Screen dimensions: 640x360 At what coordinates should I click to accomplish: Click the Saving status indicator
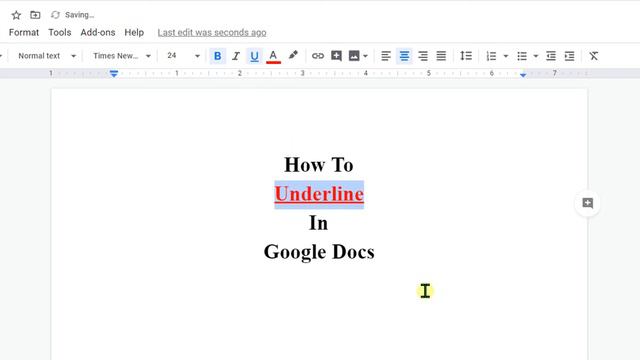coord(73,15)
